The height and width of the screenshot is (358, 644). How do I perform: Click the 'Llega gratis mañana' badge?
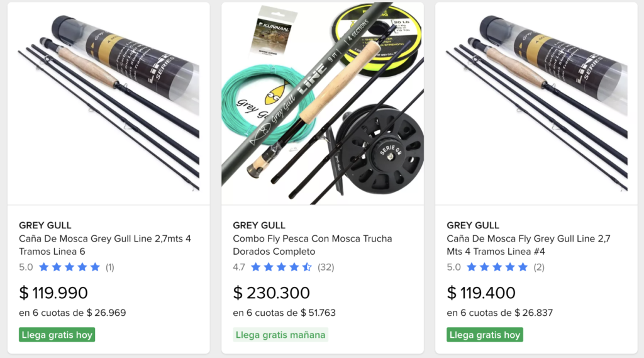[280, 335]
